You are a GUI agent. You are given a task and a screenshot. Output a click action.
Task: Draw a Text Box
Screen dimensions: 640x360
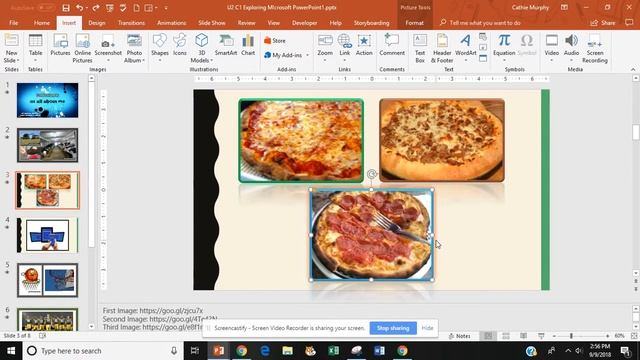click(420, 48)
